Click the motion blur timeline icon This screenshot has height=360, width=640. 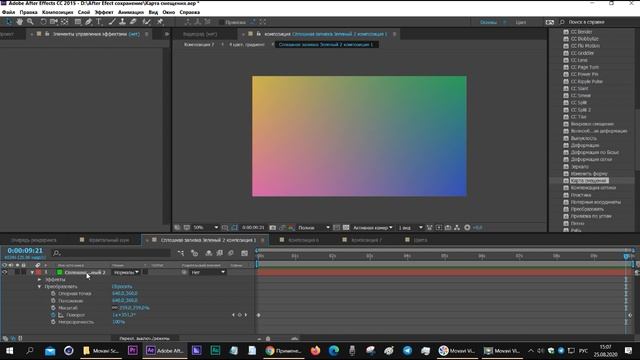(231, 253)
